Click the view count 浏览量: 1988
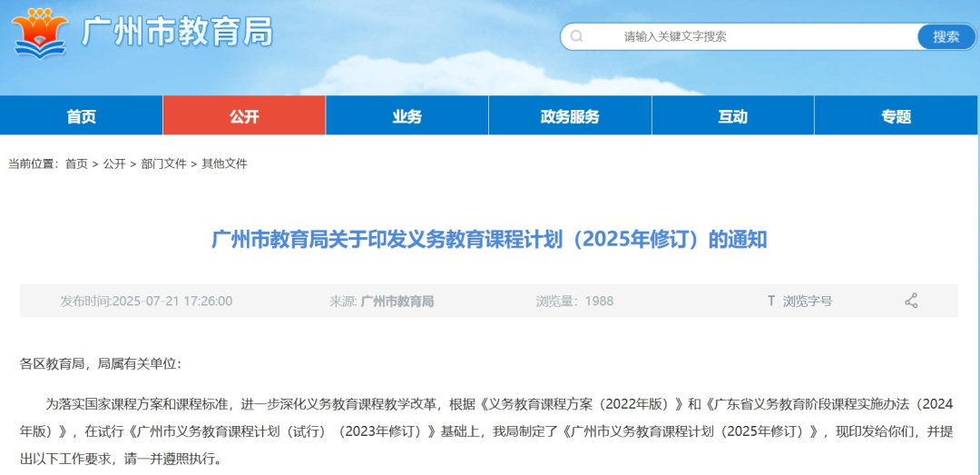Screen dimensions: 980x475 coord(574,301)
